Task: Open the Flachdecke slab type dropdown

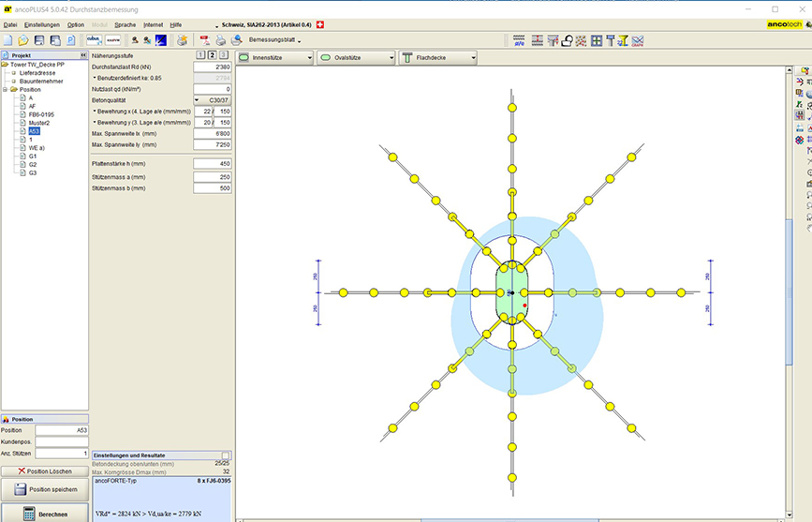Action: pos(438,57)
